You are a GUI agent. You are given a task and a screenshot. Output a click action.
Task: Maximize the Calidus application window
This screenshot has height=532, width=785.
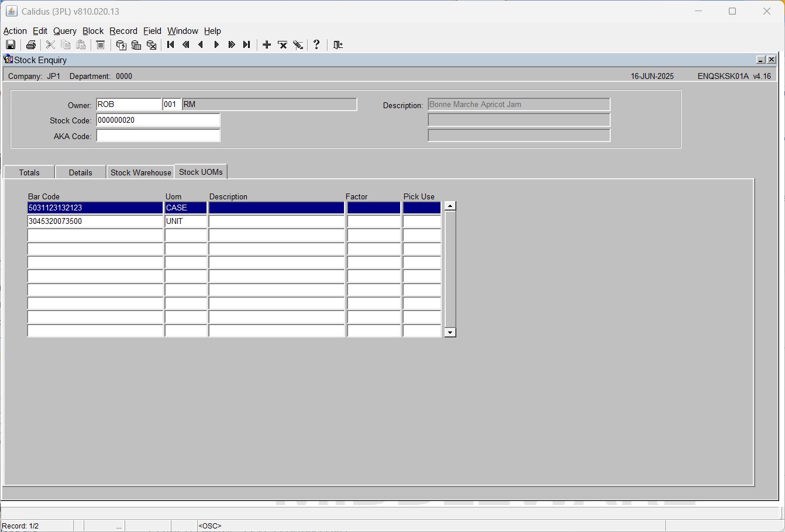tap(732, 11)
